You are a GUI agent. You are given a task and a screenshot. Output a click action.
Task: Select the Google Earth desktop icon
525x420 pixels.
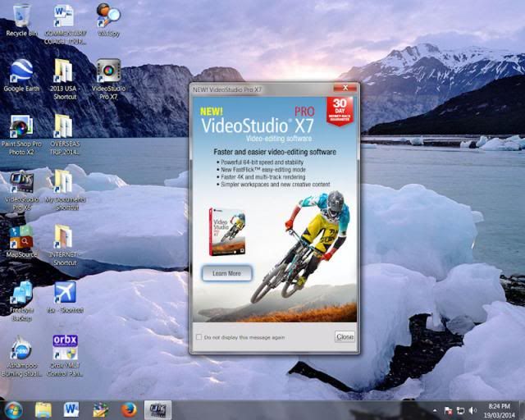[21, 75]
